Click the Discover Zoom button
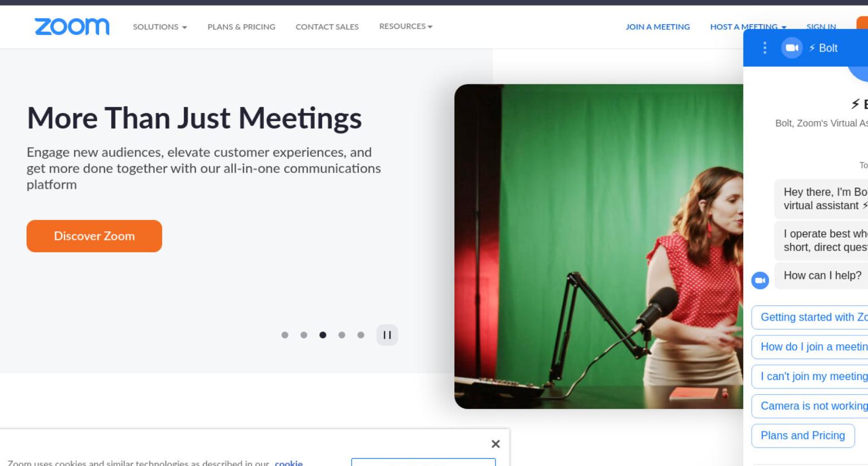The height and width of the screenshot is (466, 868). point(94,236)
